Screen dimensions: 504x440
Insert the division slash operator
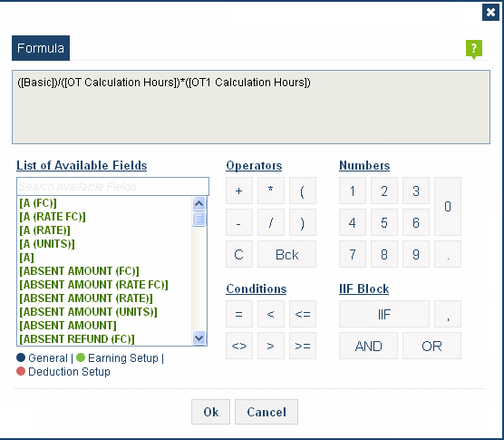271,222
